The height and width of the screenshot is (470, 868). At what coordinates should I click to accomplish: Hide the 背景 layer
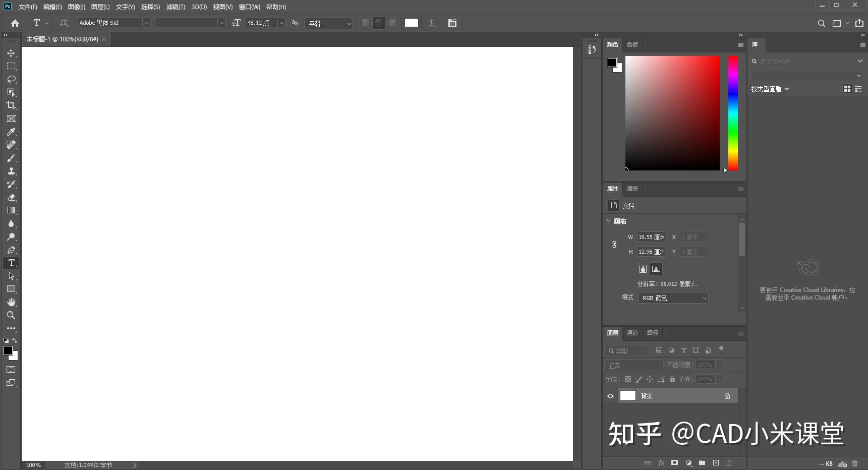pyautogui.click(x=610, y=396)
